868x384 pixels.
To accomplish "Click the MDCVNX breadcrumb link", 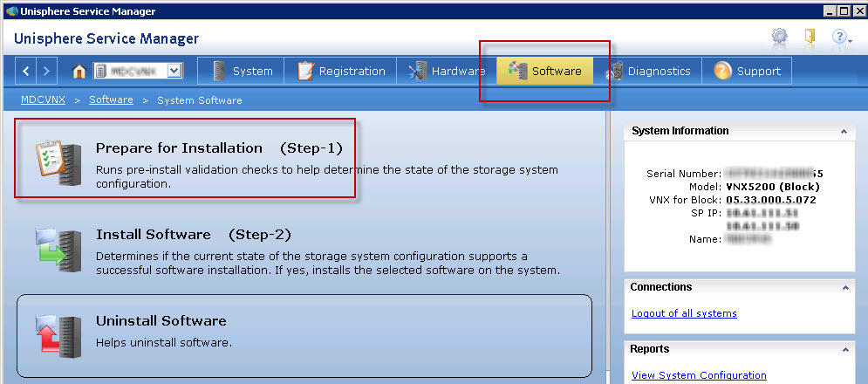I will pyautogui.click(x=43, y=100).
